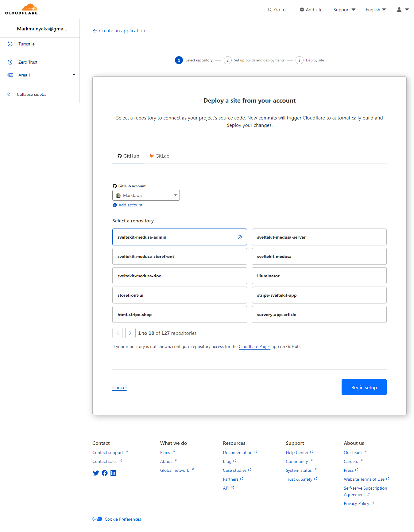
Task: Open the GitHub account Marktawa dropdown
Action: pos(146,195)
